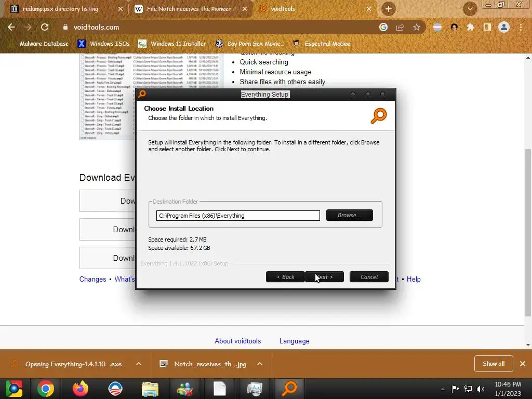Launch Firefox from the taskbar
This screenshot has width=532, height=399.
pyautogui.click(x=81, y=389)
